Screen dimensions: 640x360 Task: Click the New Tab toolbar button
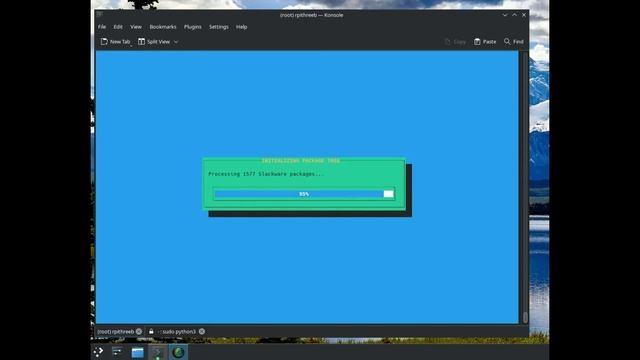(116, 42)
